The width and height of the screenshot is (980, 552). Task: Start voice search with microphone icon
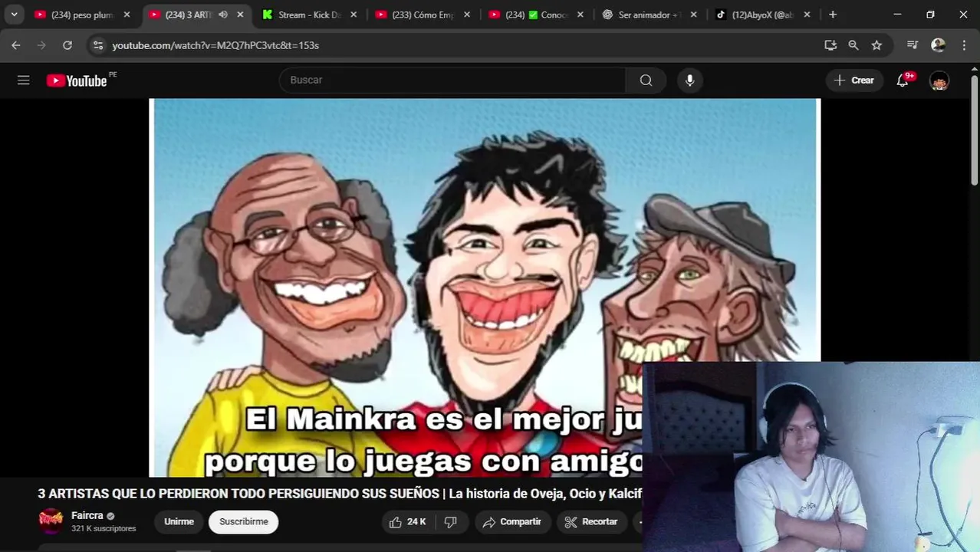689,80
